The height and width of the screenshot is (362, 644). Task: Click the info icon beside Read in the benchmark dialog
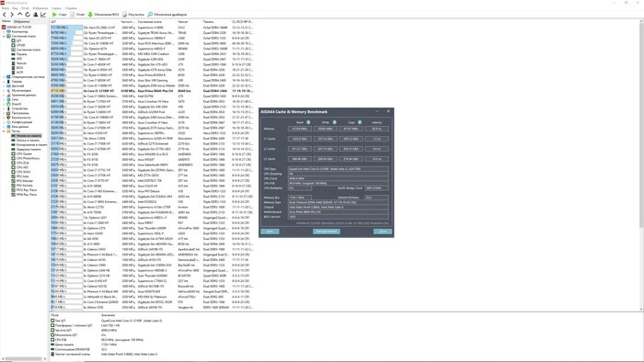[x=308, y=122]
